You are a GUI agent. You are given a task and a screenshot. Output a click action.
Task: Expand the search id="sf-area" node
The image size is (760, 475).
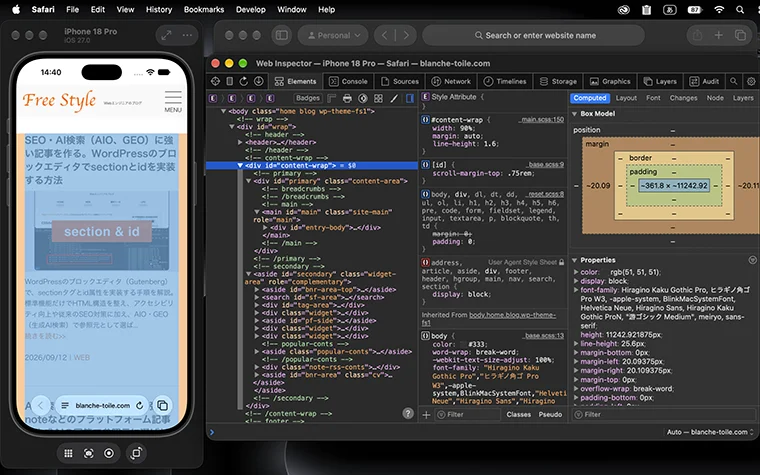(257, 297)
